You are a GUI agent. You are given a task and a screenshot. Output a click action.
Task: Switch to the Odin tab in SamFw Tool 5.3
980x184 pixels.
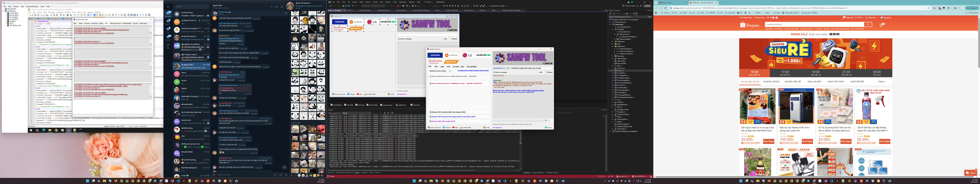click(462, 67)
